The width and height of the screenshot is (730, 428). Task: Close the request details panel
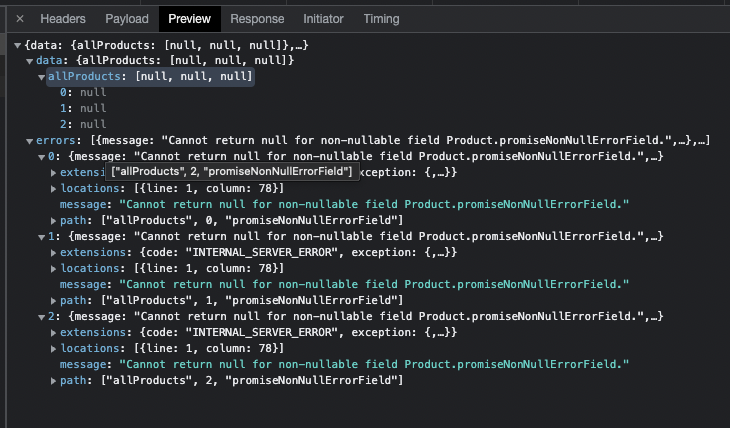(20, 19)
